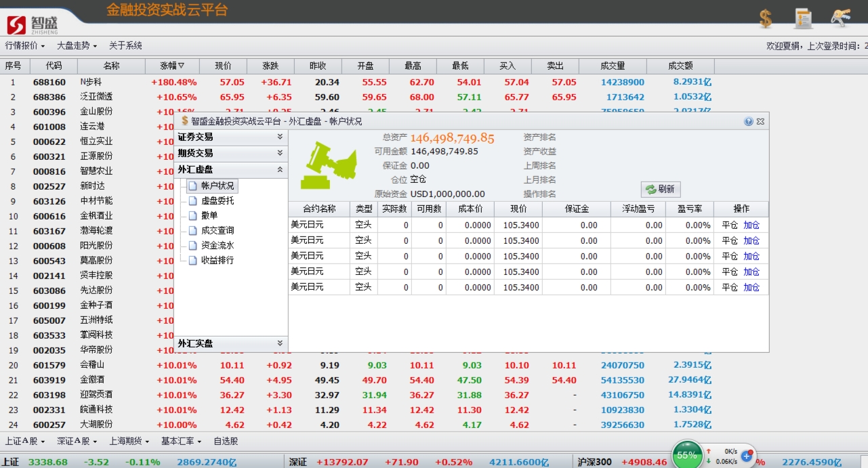Expand the 期货交易 section
The image size is (868, 468).
(230, 153)
